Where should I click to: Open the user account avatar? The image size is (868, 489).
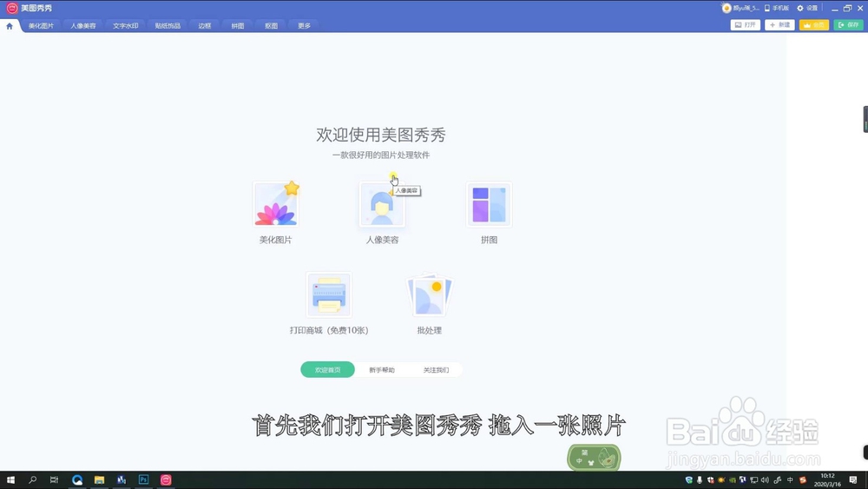tap(727, 8)
